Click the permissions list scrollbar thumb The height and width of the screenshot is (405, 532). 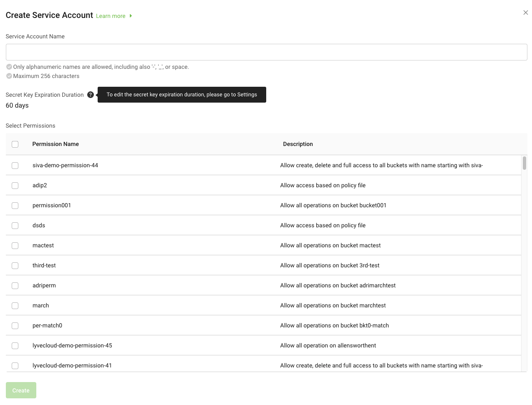click(524, 163)
